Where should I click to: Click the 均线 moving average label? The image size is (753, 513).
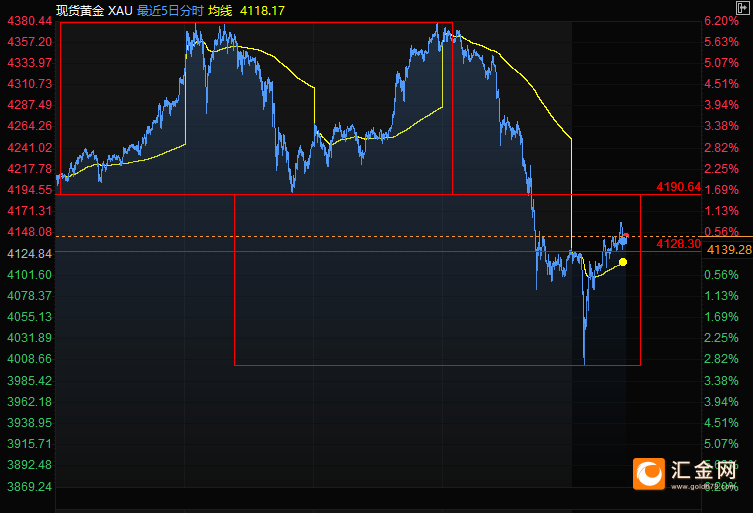point(220,10)
